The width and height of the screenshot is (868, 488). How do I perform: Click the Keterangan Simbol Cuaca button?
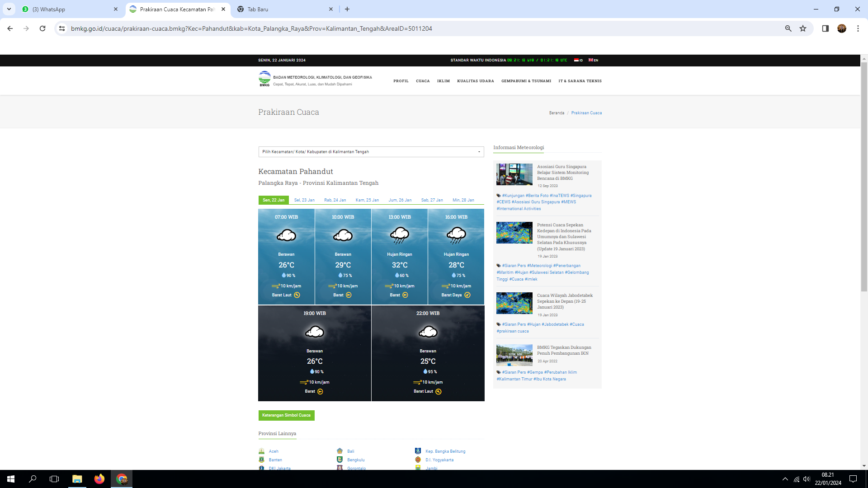pos(286,415)
